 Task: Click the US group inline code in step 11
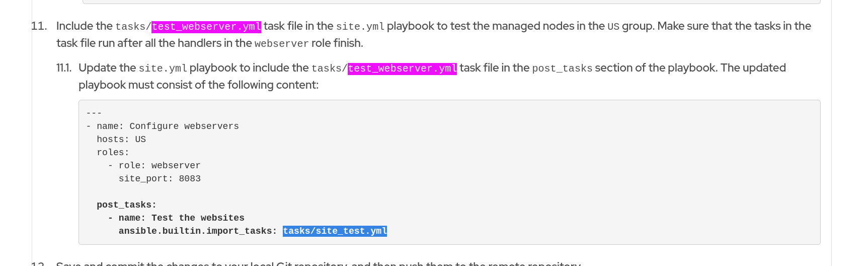[613, 27]
